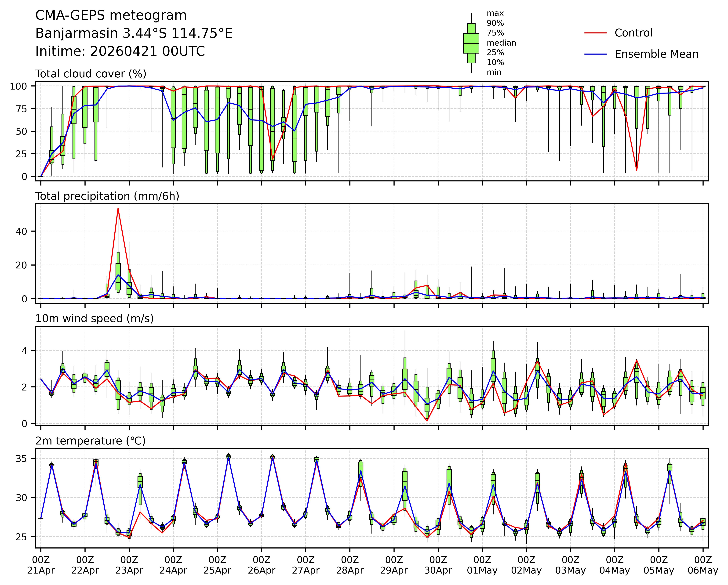Click the green box-whisker legend symbol

pos(471,43)
